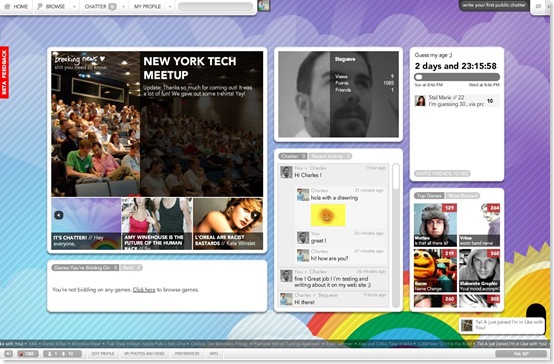Open the user avatar next to search bar

[264, 5]
